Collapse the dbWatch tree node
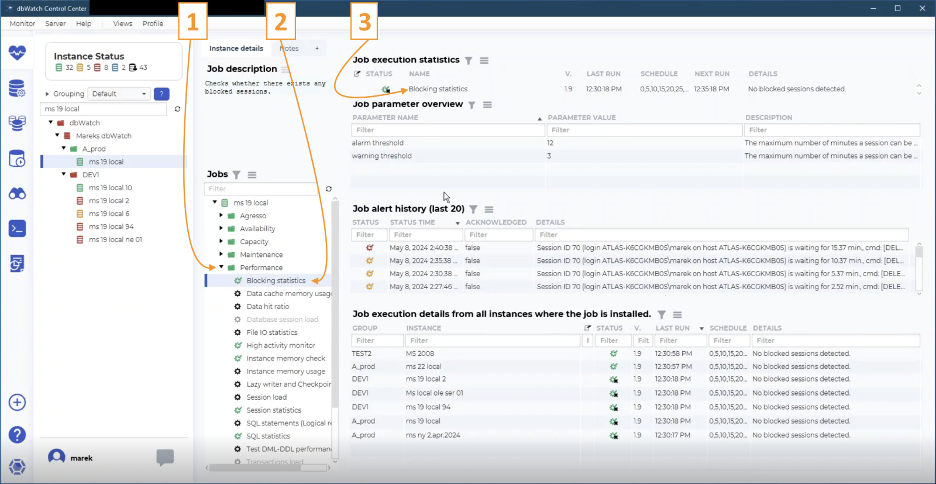Screen dimensions: 936x484 click(x=50, y=123)
